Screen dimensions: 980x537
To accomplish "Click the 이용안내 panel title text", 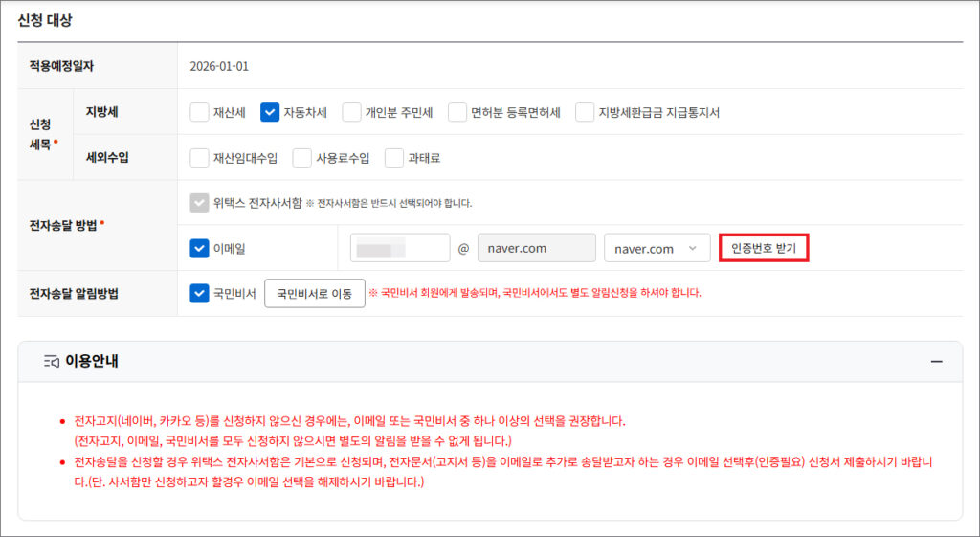I will (92, 362).
